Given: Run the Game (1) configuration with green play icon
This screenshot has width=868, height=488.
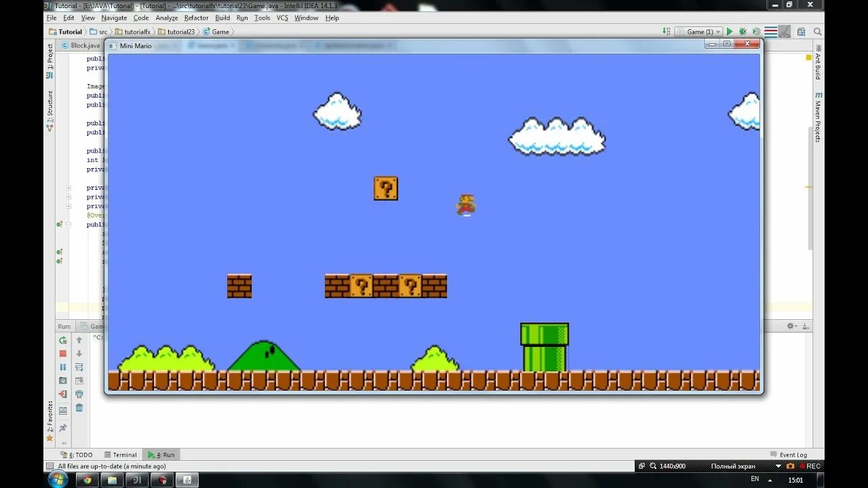Looking at the screenshot, I should click(730, 32).
